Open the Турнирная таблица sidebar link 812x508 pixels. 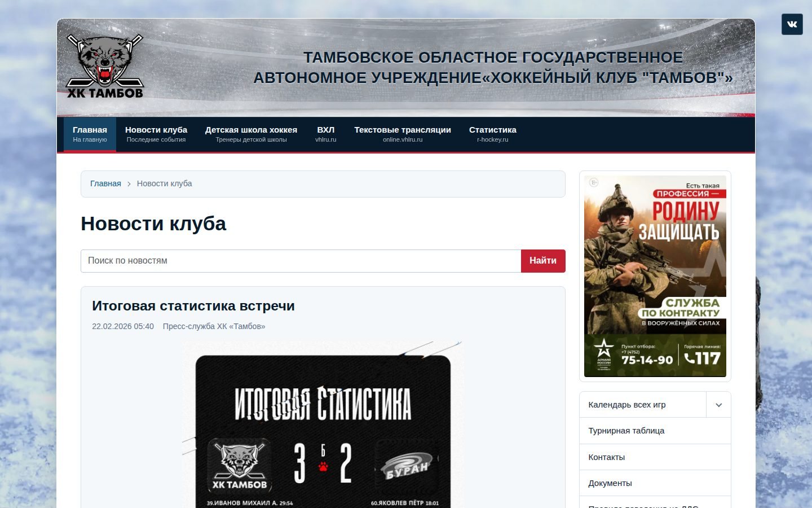[x=655, y=431]
